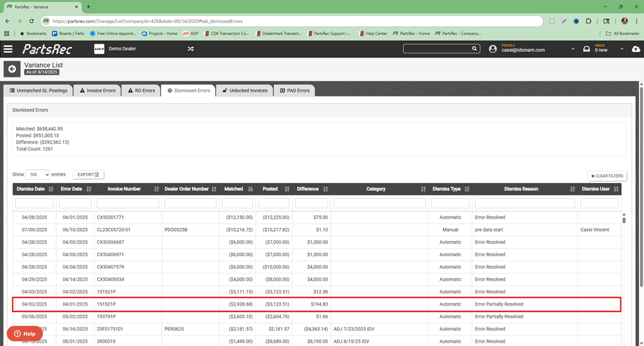Screen dimensions: 644x346
Task: Click the Category filter field
Action: click(x=380, y=203)
